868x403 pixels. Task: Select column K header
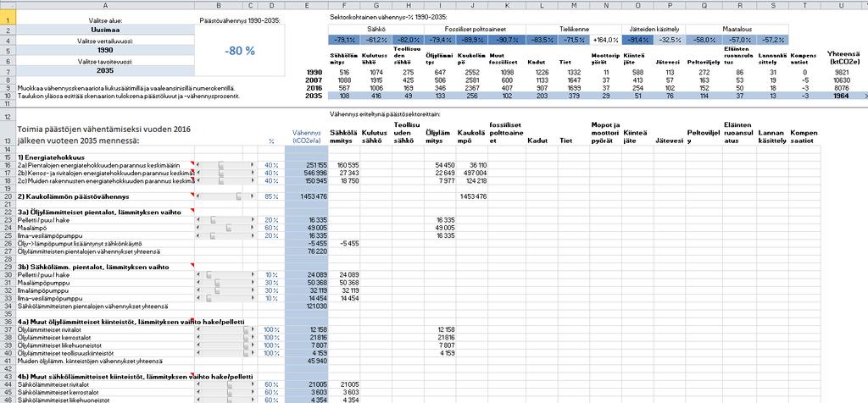[507, 5]
